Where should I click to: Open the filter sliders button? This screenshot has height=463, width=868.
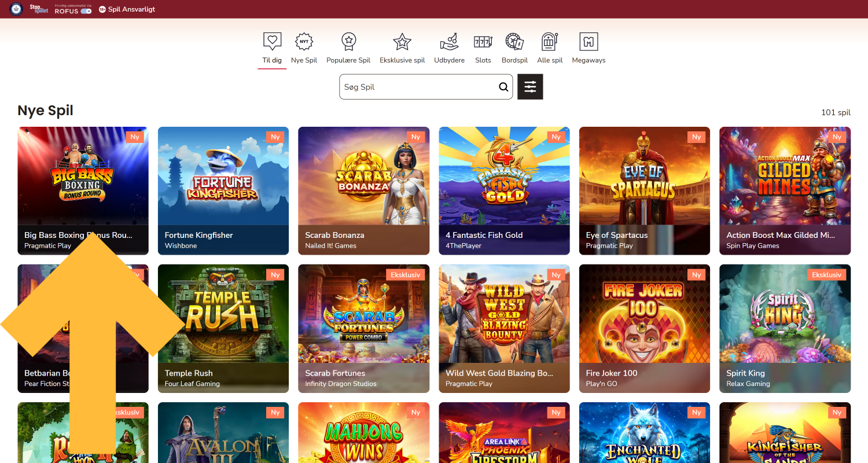(x=530, y=87)
